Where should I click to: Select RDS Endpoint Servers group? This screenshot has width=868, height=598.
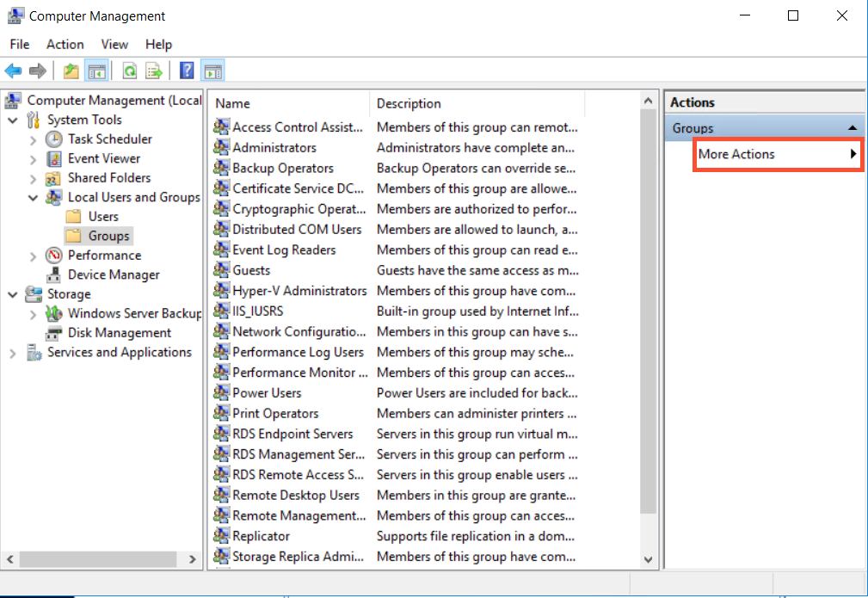[292, 434]
